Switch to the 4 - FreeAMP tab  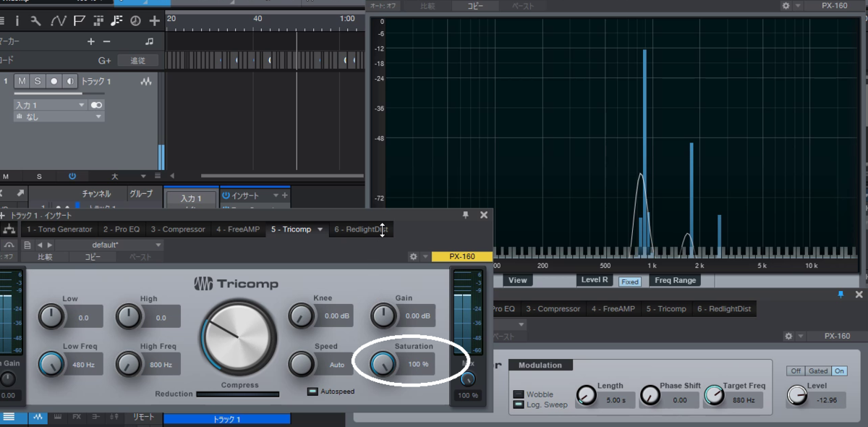238,229
